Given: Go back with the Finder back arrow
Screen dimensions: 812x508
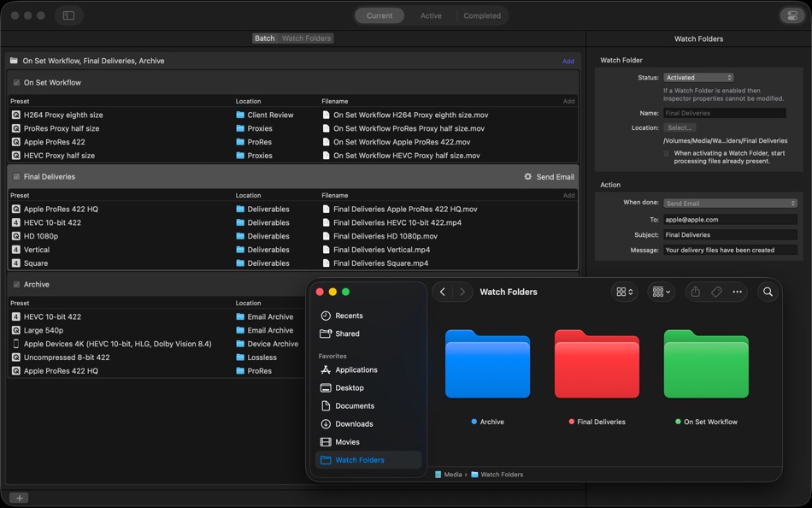Looking at the screenshot, I should point(443,292).
